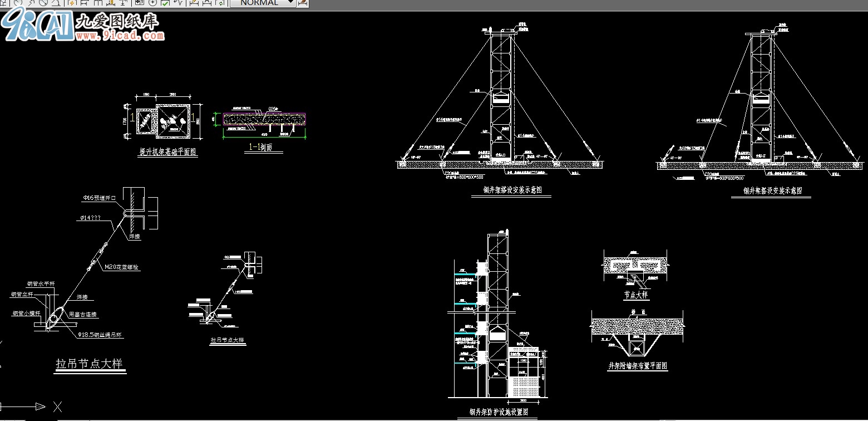Select the Diameter dimension tool
Screen dimensions: 868x421
pyautogui.click(x=43, y=2)
